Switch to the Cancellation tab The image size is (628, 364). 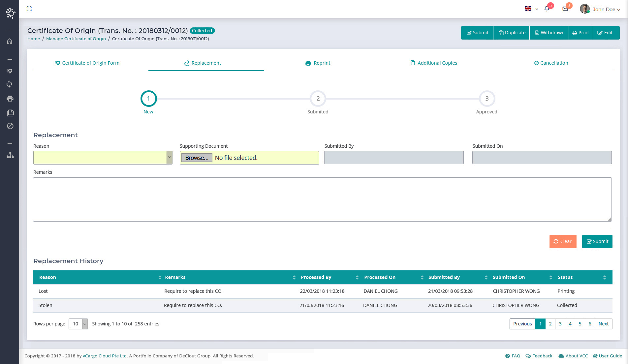pos(551,63)
